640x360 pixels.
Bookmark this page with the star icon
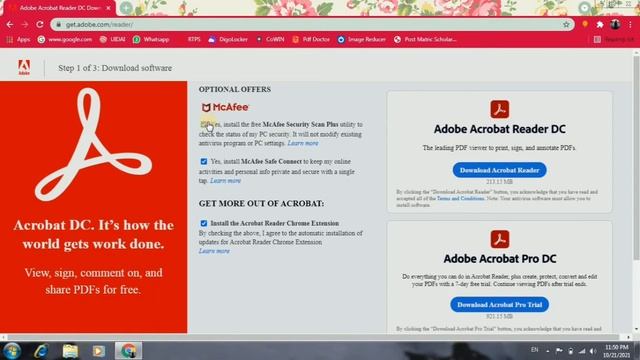coord(566,24)
